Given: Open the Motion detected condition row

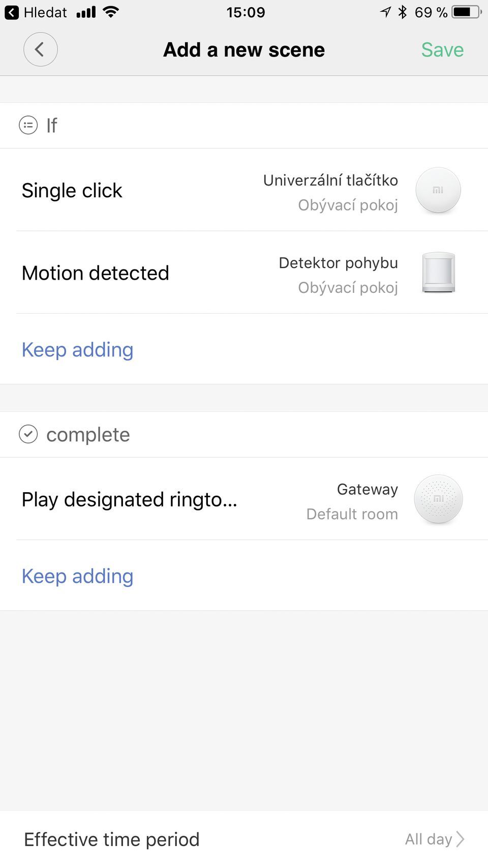Looking at the screenshot, I should [x=244, y=273].
